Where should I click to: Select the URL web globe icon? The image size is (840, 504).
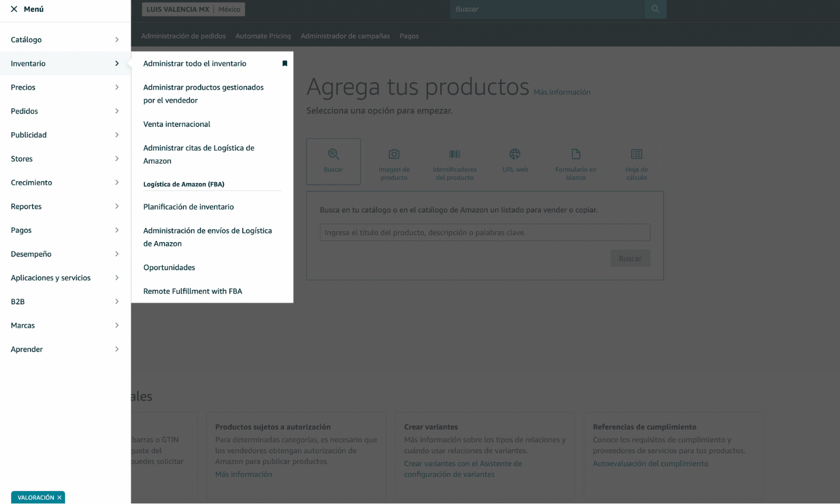(x=515, y=154)
